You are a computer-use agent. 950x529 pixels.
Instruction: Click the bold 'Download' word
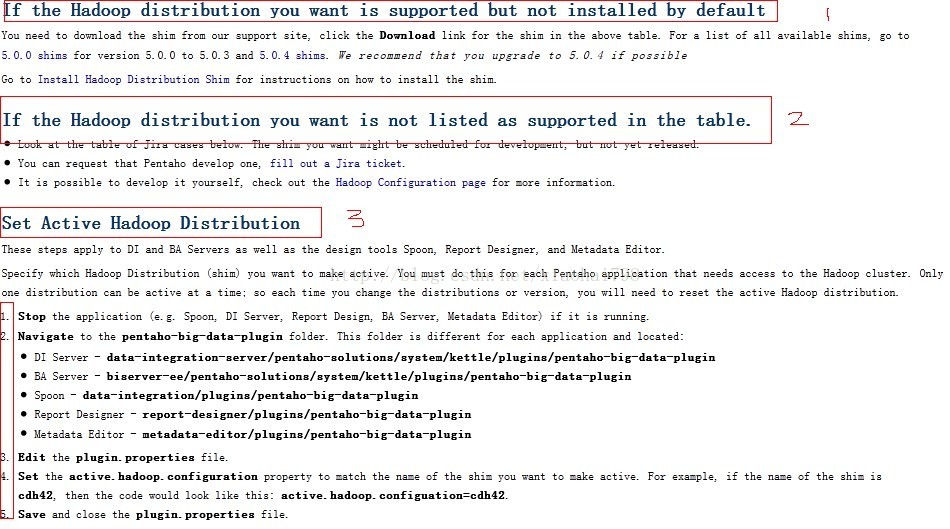pos(407,36)
